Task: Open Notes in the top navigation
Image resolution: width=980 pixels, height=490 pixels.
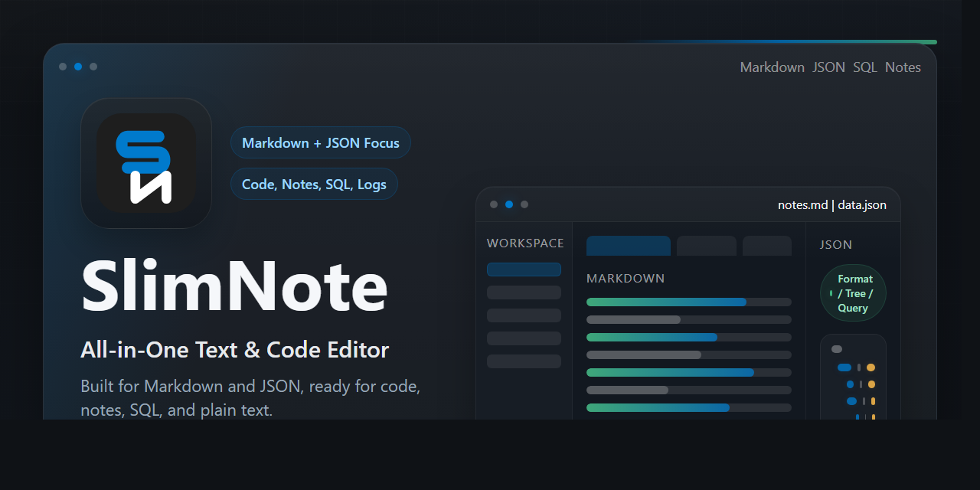Action: [x=903, y=67]
